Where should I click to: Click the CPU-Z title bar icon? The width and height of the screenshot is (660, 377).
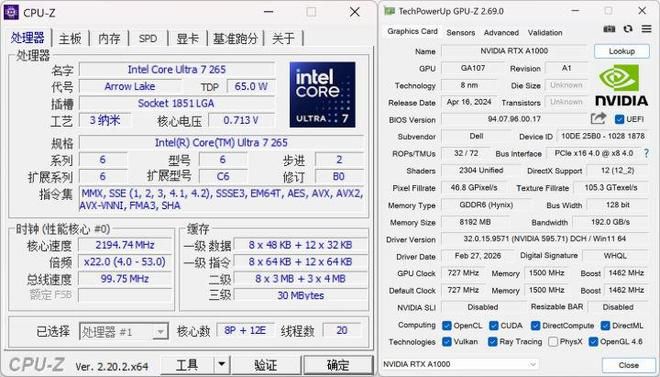pos(11,13)
